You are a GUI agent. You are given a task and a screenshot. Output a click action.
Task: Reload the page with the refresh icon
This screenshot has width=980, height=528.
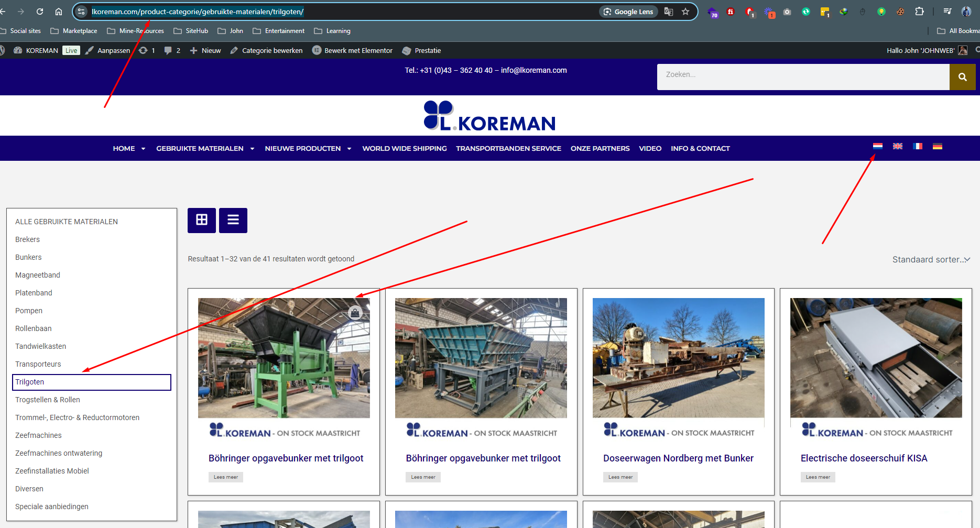click(40, 12)
